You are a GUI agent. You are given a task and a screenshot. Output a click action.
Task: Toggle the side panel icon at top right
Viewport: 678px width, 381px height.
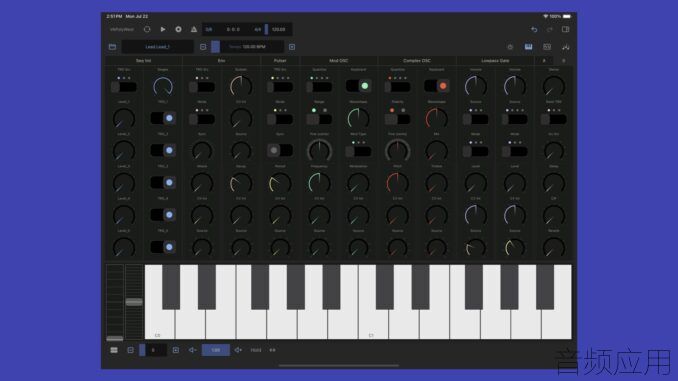565,29
